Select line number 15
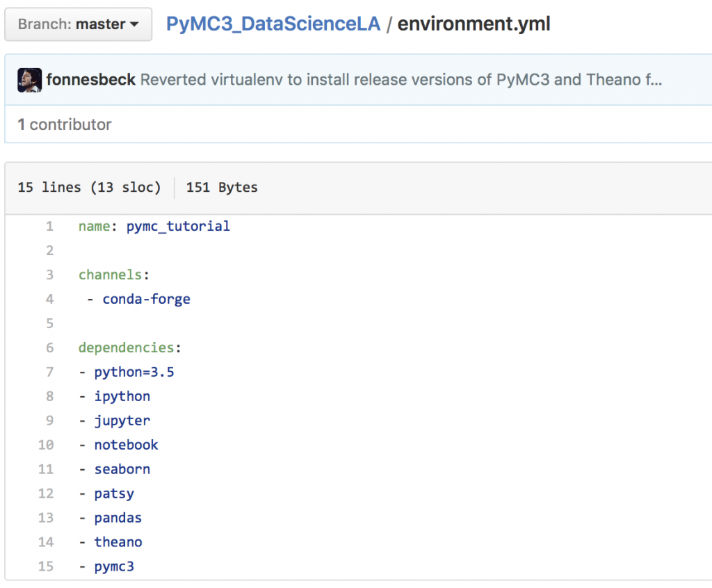The width and height of the screenshot is (712, 588). 46,566
